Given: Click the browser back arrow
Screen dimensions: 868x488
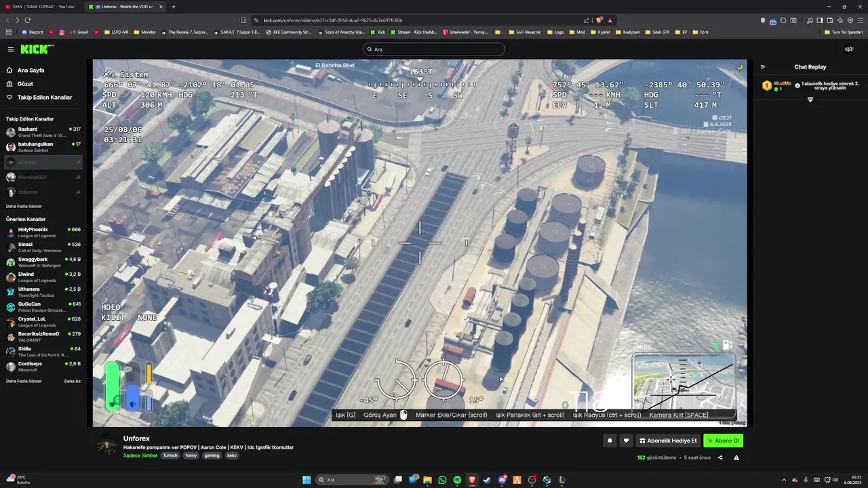Looking at the screenshot, I should pyautogui.click(x=7, y=20).
